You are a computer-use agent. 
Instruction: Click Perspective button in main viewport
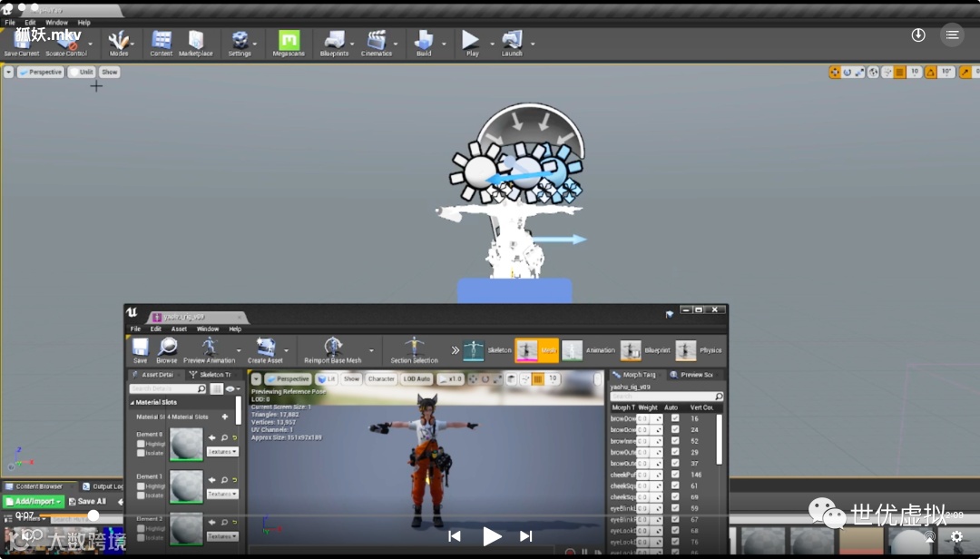[41, 72]
